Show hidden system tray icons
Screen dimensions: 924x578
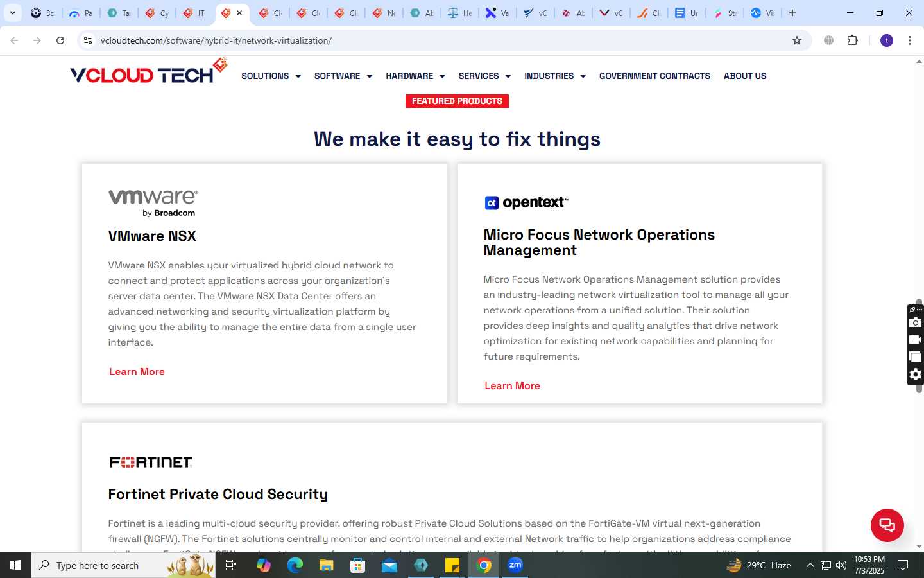tap(810, 565)
